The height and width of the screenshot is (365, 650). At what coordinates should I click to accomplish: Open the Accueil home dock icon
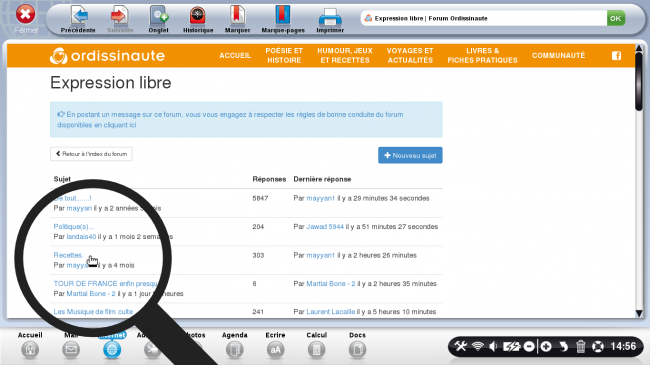[30, 350]
